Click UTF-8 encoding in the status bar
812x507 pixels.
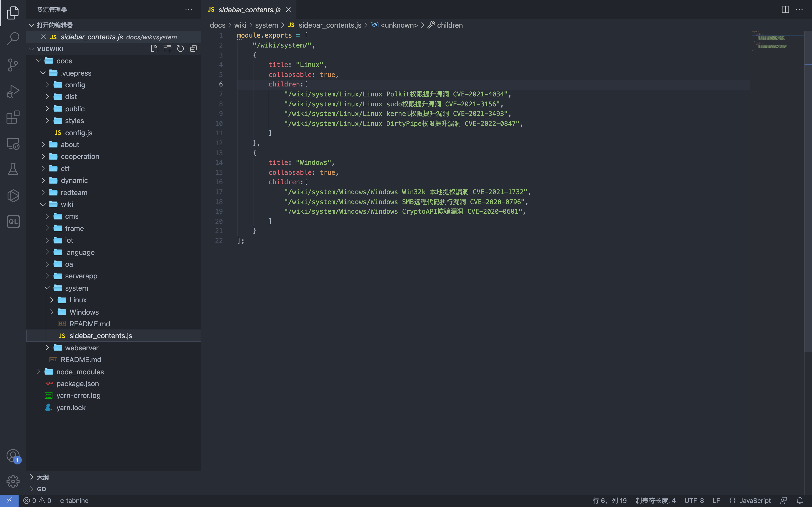(694, 500)
